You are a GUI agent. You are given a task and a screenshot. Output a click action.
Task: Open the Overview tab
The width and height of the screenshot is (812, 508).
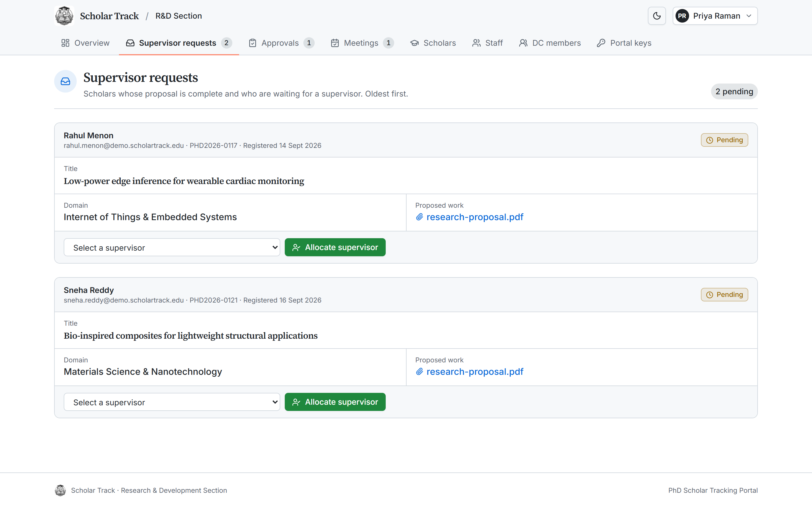tap(85, 43)
